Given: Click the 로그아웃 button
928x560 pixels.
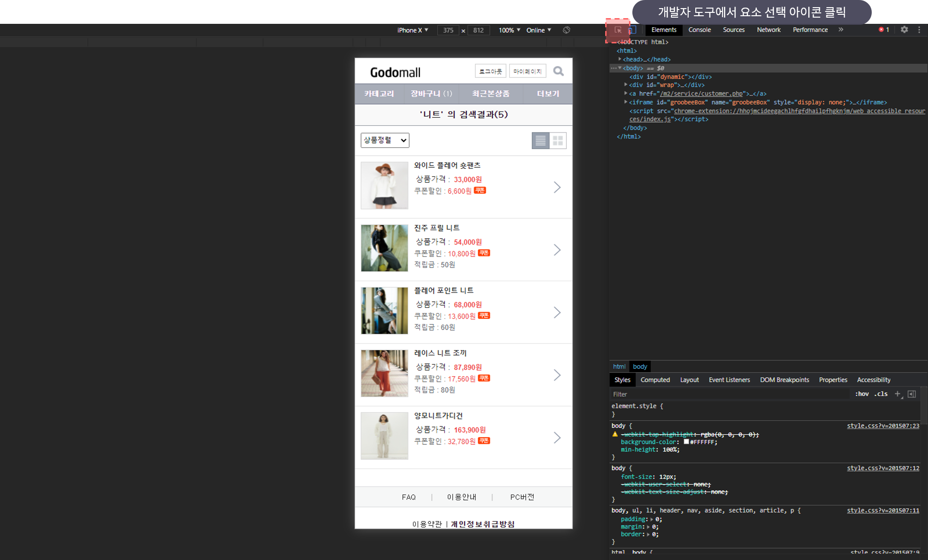Looking at the screenshot, I should coord(490,71).
